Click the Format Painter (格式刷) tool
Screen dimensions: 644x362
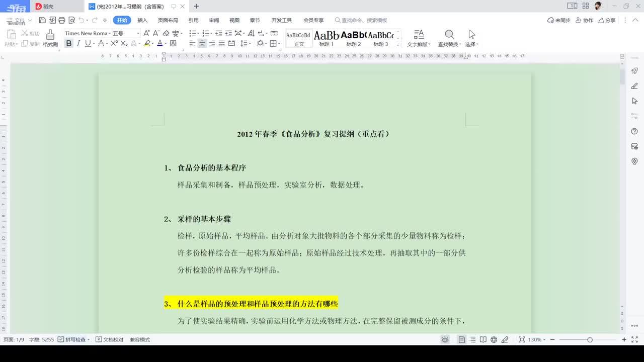50,38
